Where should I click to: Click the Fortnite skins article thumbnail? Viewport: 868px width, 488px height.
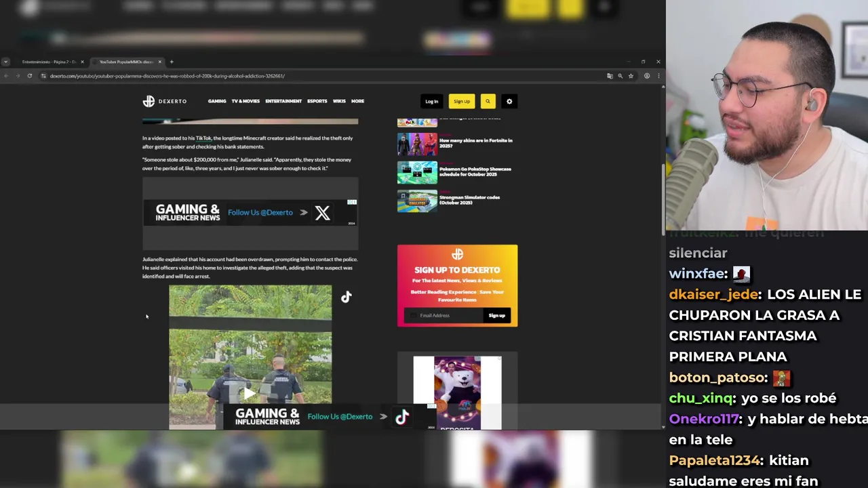point(417,144)
